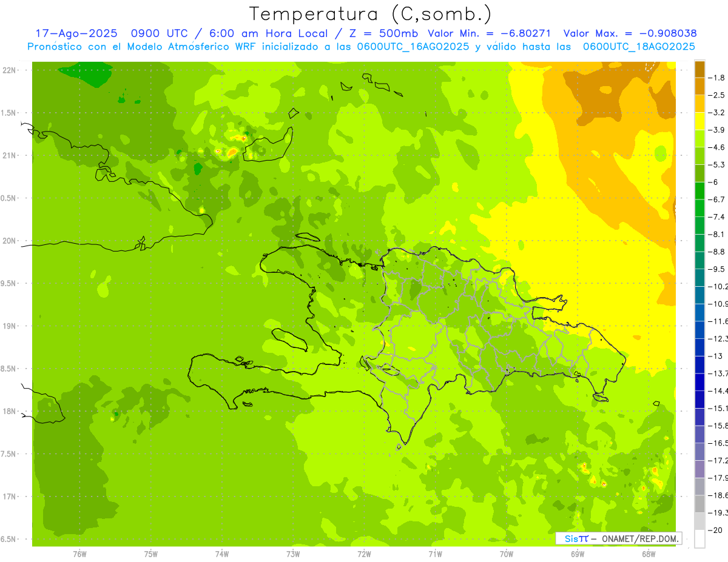
Task: Pick the blue legend band between -13 and -13.7
Action: coord(699,364)
